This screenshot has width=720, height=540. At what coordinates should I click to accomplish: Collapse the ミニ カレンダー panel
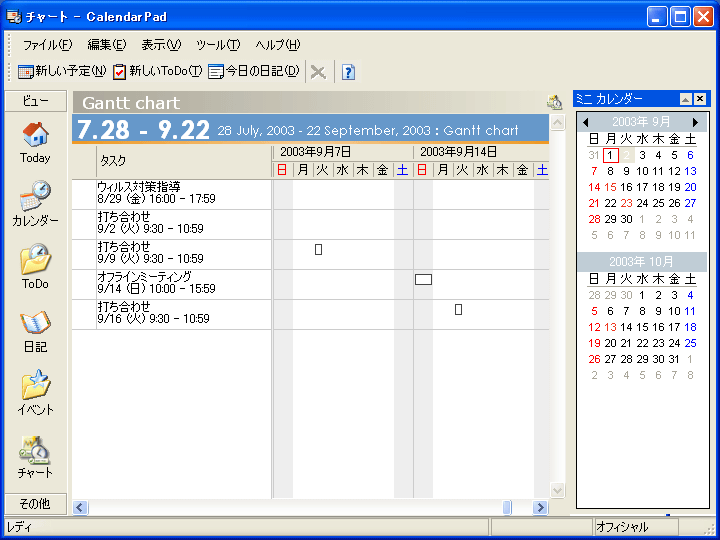tap(685, 99)
